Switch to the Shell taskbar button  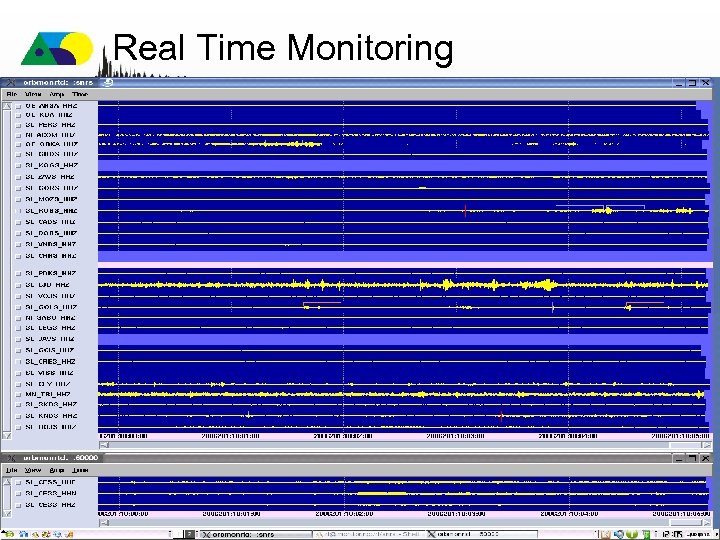(x=369, y=534)
